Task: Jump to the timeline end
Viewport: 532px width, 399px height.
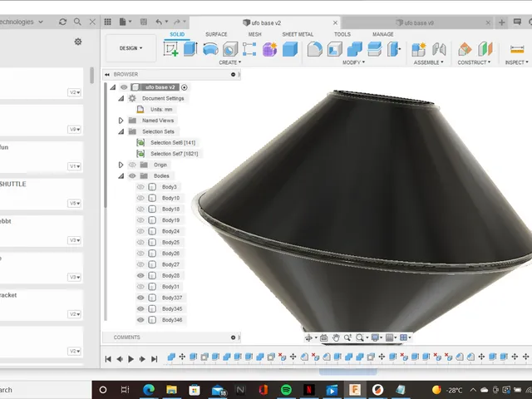Action: [155, 359]
